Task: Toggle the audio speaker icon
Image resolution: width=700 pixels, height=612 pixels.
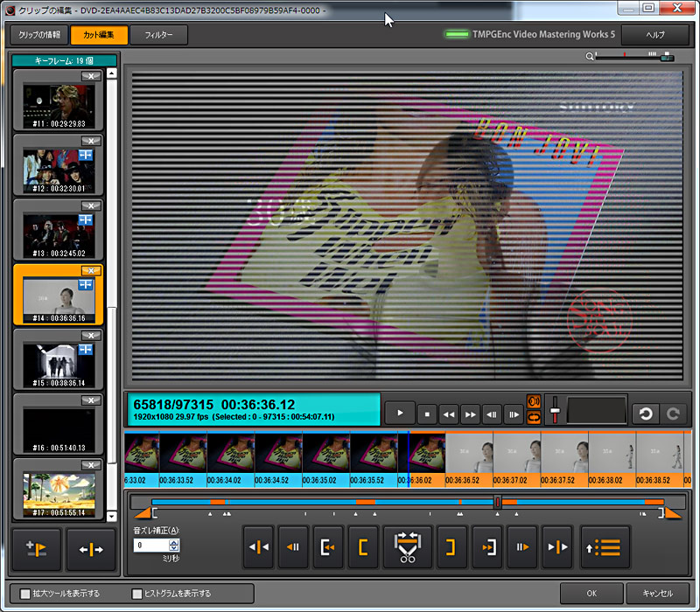Action: point(534,401)
